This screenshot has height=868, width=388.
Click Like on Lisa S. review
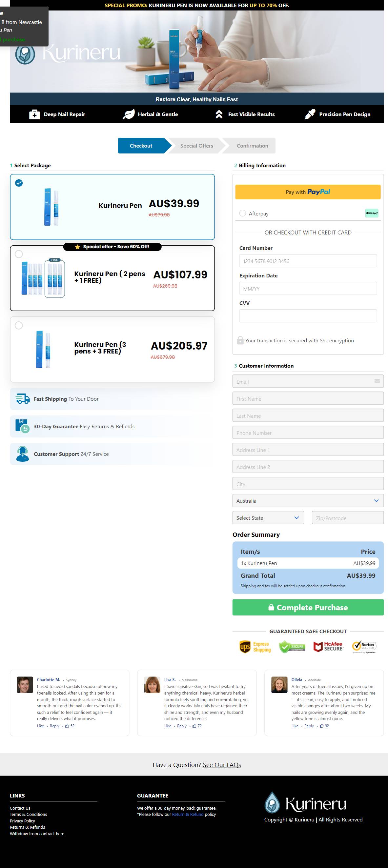pyautogui.click(x=168, y=726)
